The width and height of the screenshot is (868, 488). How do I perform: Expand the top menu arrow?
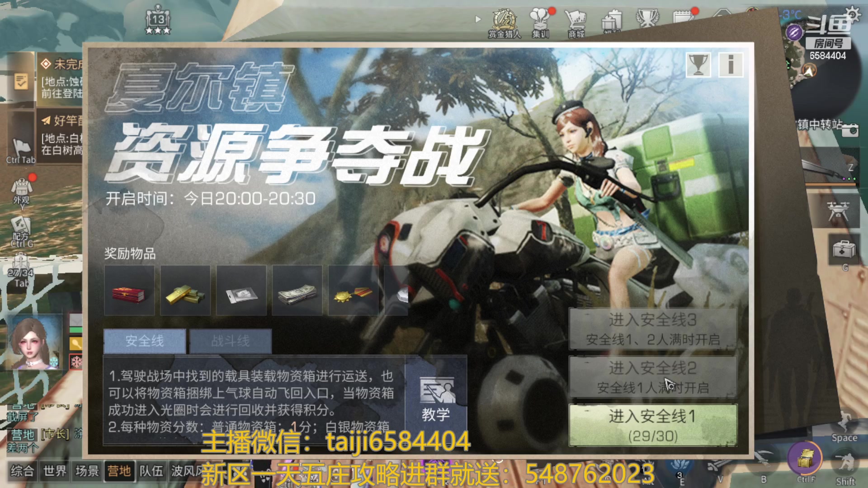click(478, 19)
